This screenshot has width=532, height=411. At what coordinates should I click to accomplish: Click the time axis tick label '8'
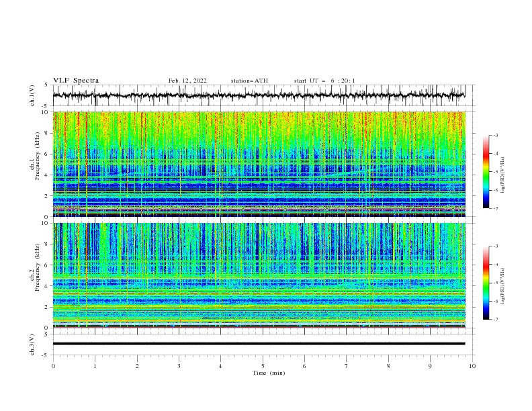point(388,366)
